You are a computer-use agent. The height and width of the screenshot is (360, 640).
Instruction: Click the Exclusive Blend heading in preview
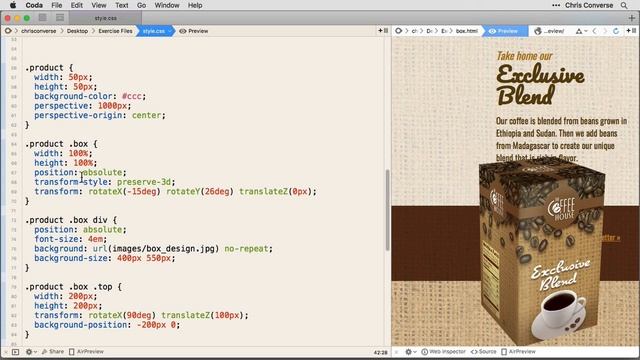coord(540,84)
